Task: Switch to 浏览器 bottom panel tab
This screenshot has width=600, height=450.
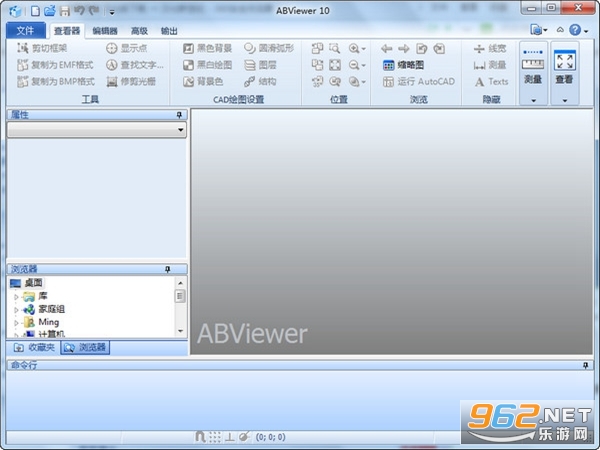Action: coord(85,347)
